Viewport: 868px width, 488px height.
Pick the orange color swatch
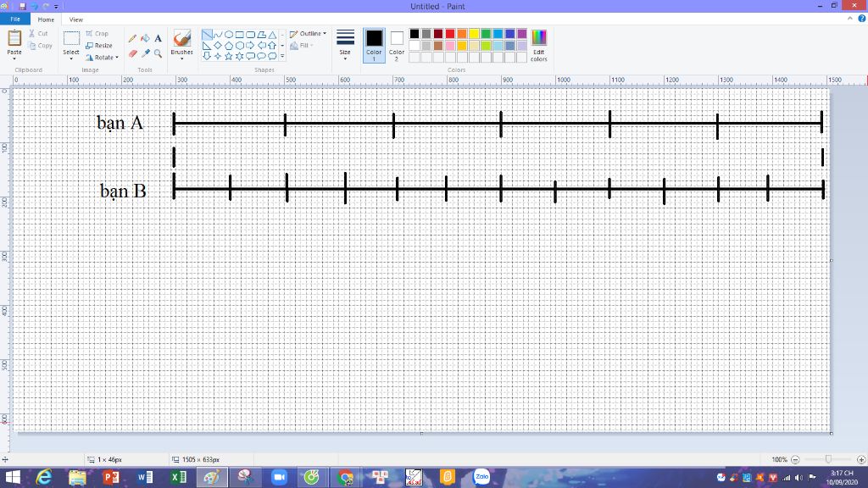pos(462,34)
